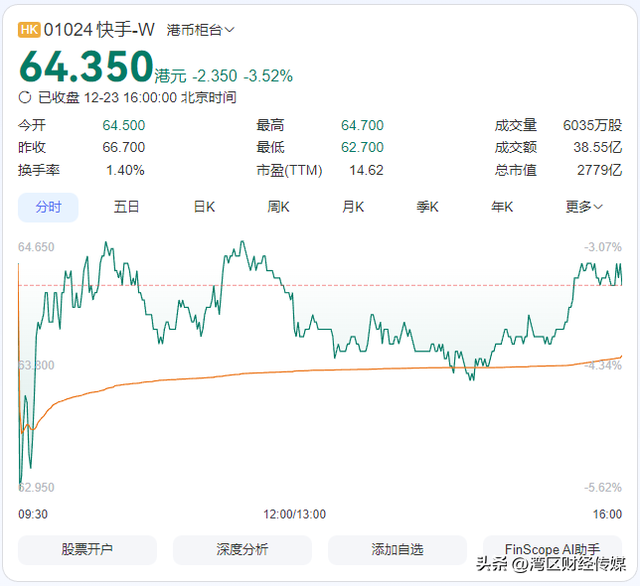Screen dimensions: 640x586
Task: Click the 已收盘 12-23 16:00:00 timestamp
Action: coord(138,98)
